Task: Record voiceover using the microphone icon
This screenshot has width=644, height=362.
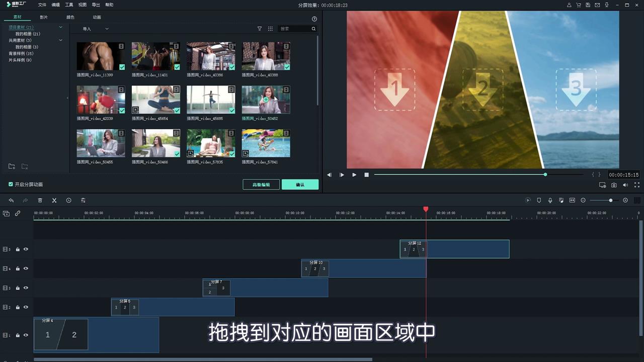Action: pos(550,200)
